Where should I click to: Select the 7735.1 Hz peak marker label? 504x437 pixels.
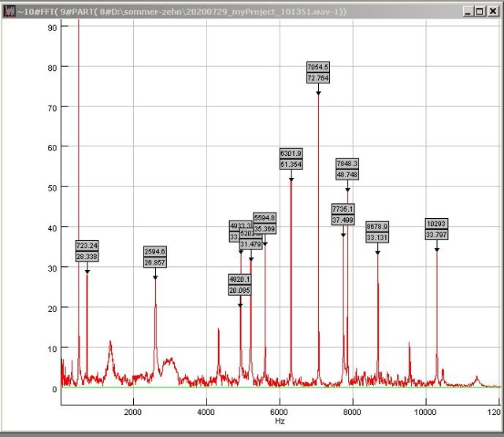coord(343,214)
